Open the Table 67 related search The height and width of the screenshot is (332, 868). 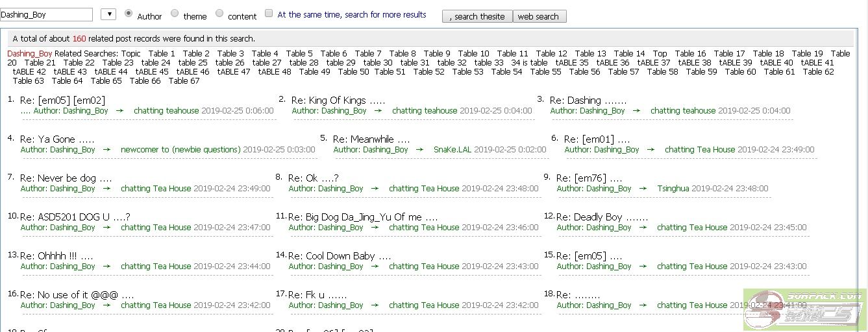point(184,81)
